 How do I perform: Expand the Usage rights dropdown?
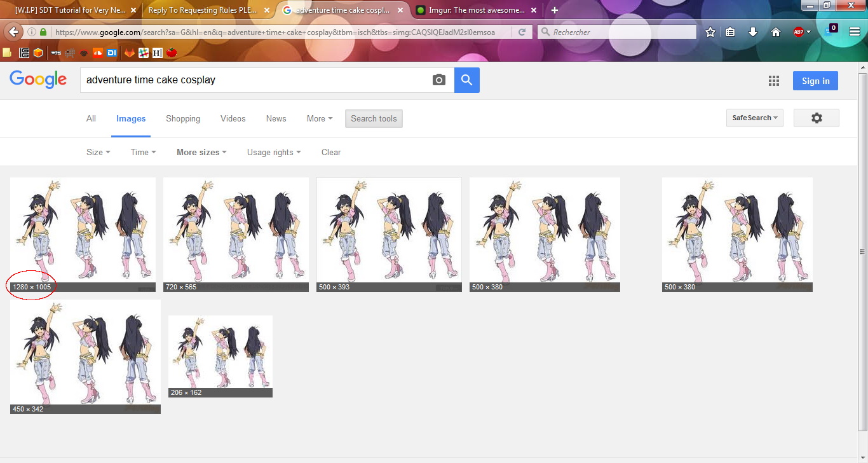[x=273, y=152]
